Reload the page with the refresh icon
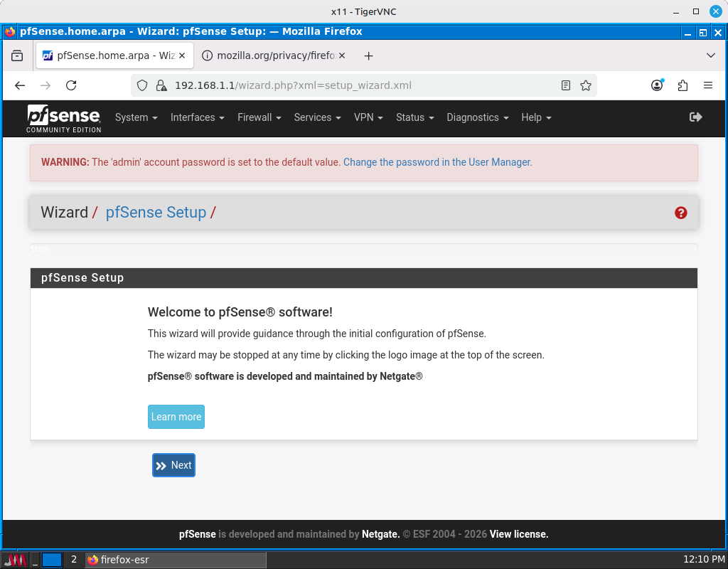This screenshot has height=569, width=728. point(71,85)
